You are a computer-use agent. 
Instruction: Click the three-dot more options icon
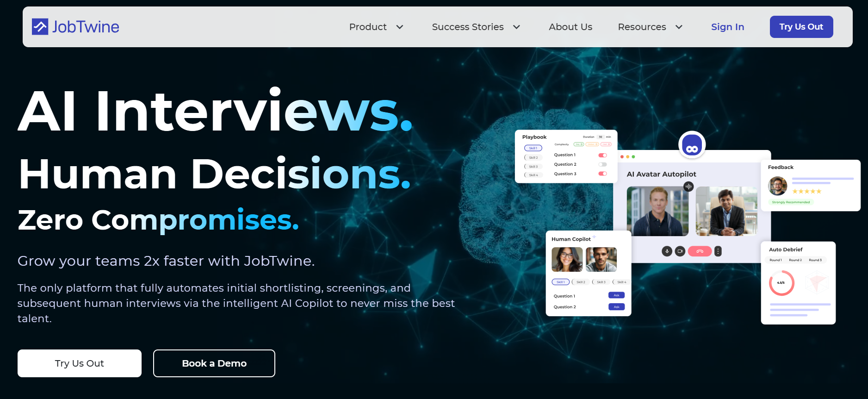(x=718, y=251)
